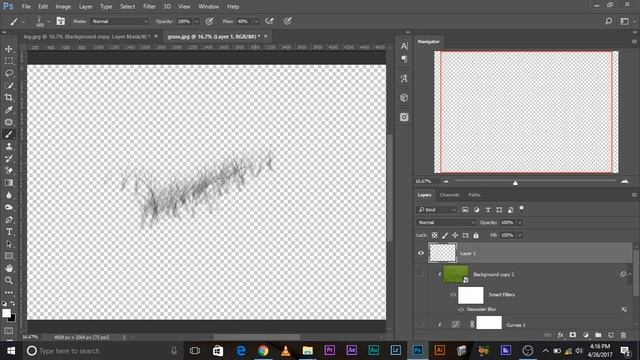Open the Character panel icon

pos(404,46)
